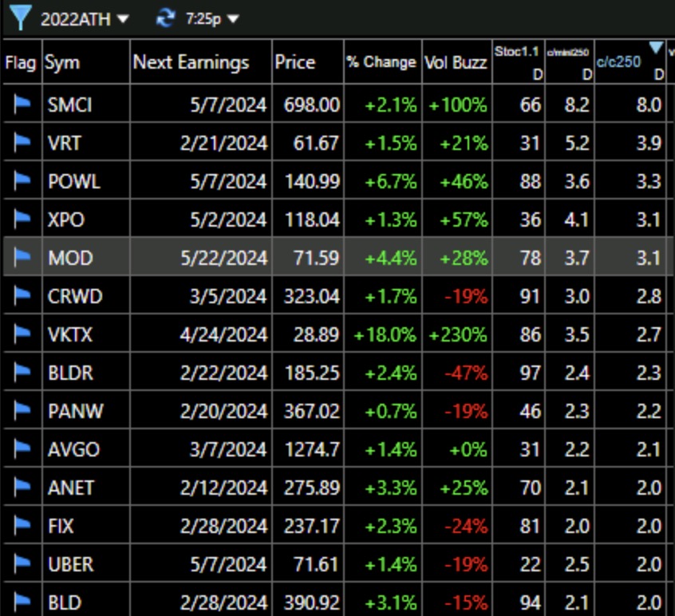675x616 pixels.
Task: Click SMCI price 698.00
Action: click(x=312, y=105)
